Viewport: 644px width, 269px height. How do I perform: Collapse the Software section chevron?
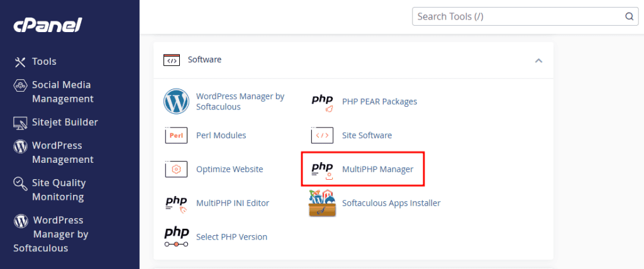click(x=538, y=60)
